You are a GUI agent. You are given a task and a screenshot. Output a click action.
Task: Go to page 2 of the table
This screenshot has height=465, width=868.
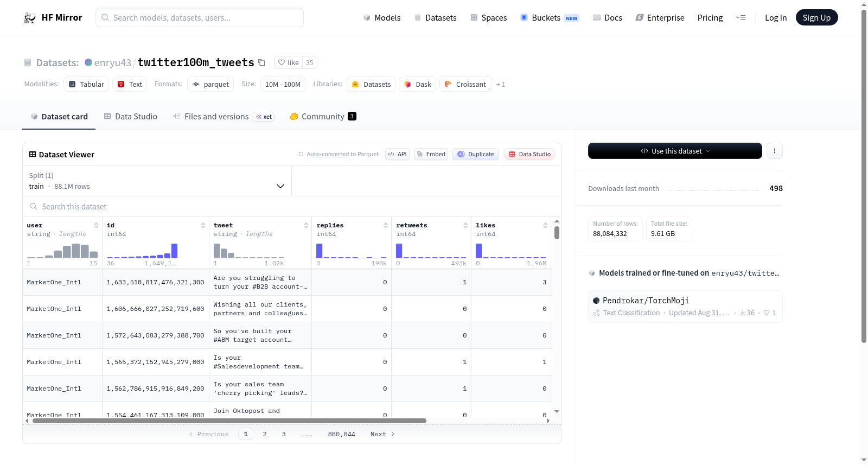pyautogui.click(x=265, y=434)
